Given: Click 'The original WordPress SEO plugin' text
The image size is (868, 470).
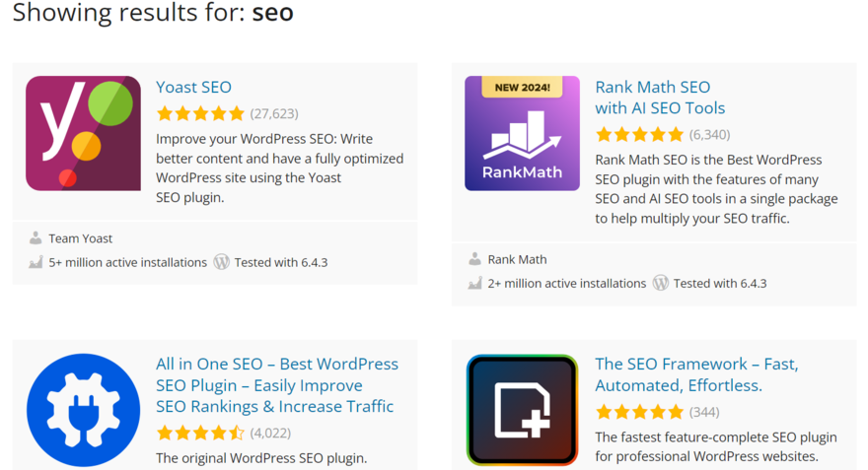Looking at the screenshot, I should click(x=261, y=458).
